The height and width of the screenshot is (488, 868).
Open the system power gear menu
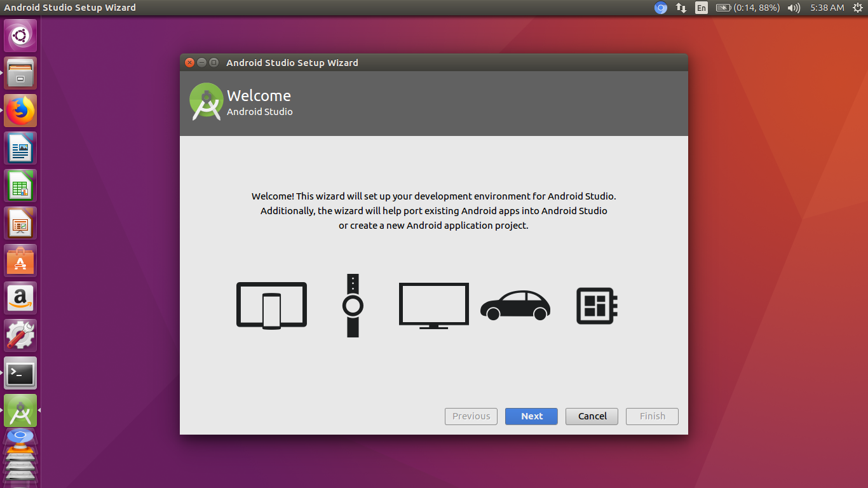click(857, 8)
